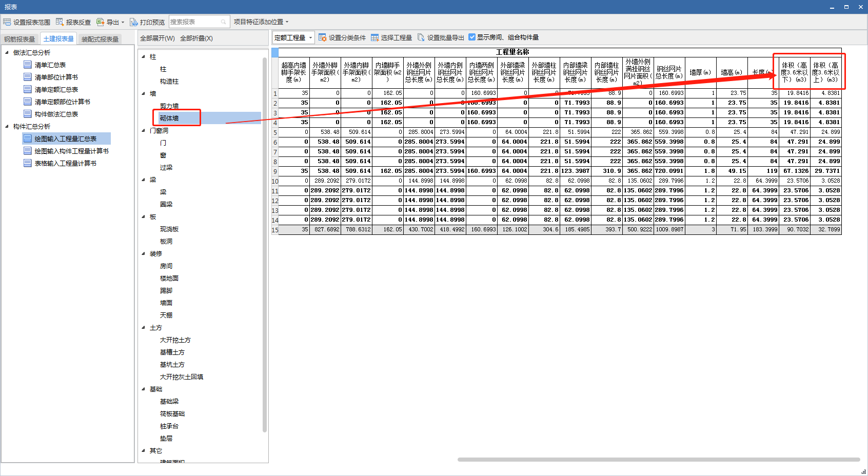Open the 导出 dropdown arrow
The image size is (868, 476).
[x=123, y=23]
